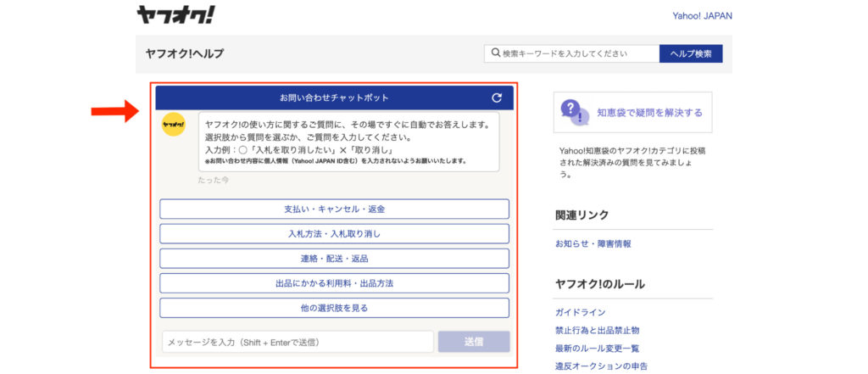868x374 pixels.
Task: Click the search magnifier icon
Action: click(x=495, y=53)
